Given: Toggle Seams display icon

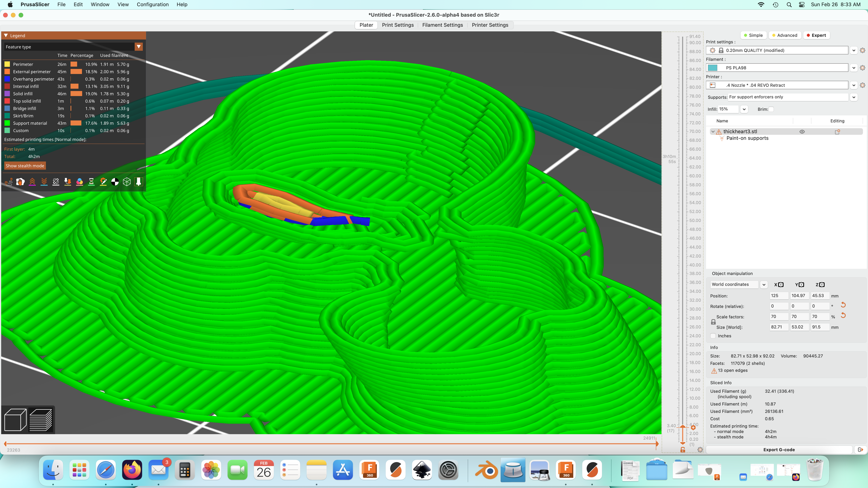Looking at the screenshot, I should (x=56, y=182).
